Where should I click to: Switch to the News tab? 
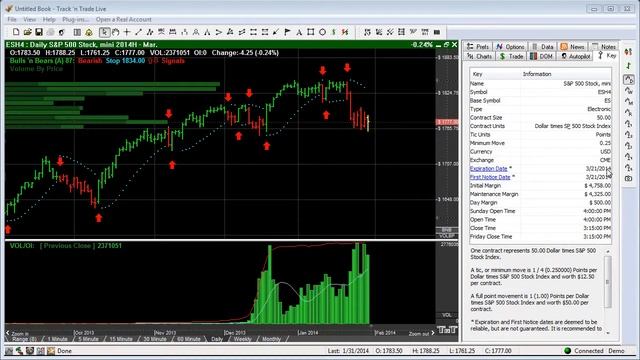(573, 47)
